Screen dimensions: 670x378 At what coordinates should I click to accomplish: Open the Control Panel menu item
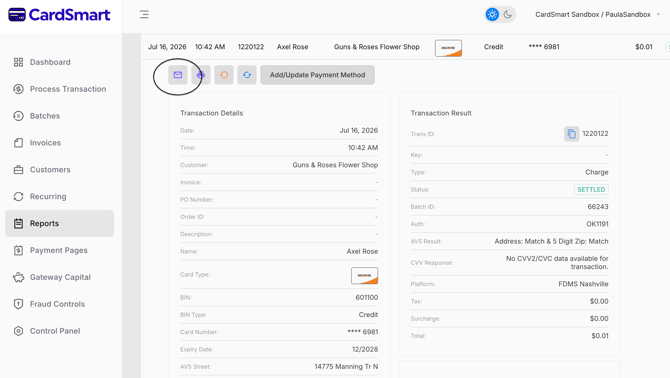coord(59,331)
